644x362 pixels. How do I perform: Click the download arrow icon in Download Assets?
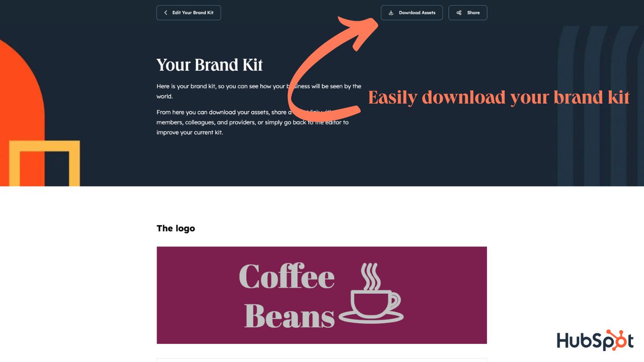tap(391, 13)
